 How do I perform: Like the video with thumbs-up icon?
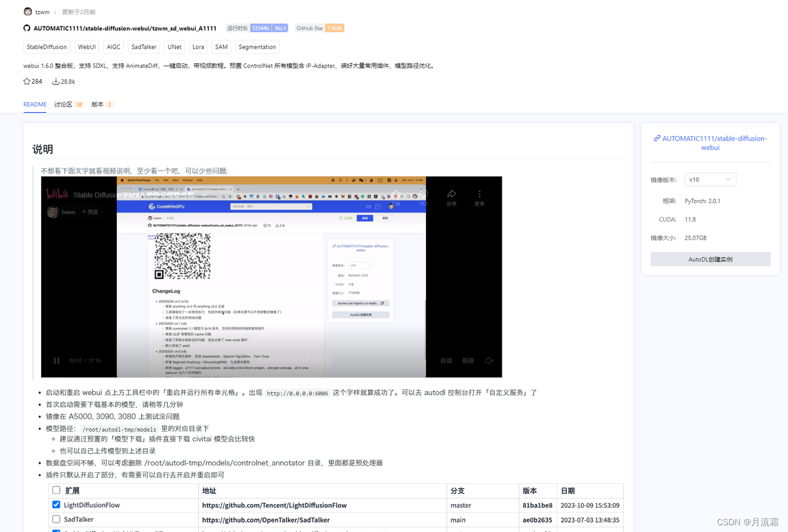tap(396, 193)
